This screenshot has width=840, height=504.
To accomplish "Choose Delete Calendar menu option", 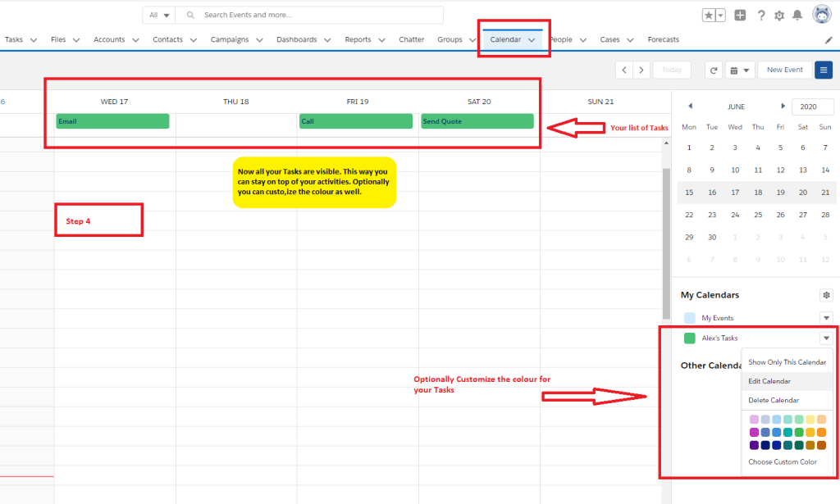I will [x=774, y=401].
